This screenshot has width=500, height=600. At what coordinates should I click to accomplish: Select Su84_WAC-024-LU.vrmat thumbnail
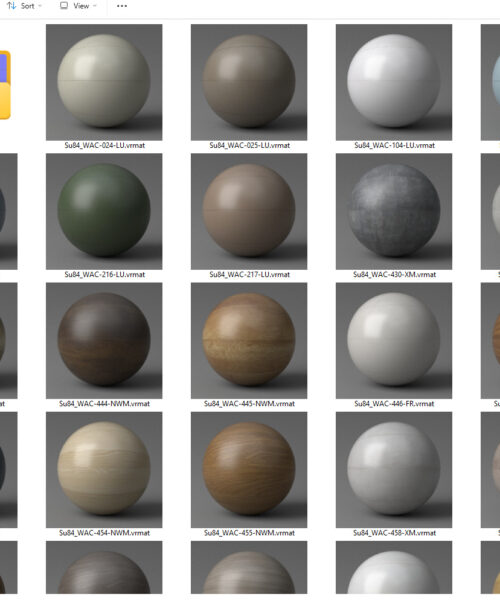(x=104, y=82)
